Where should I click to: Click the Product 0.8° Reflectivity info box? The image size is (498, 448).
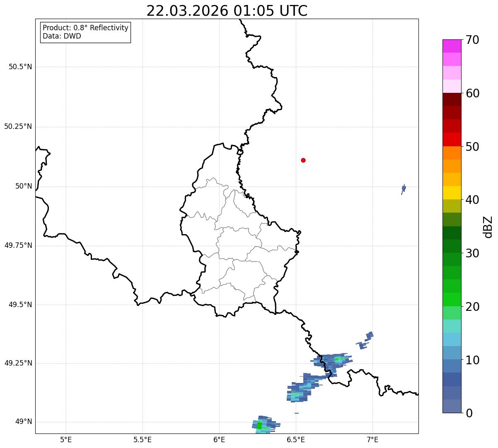coord(86,32)
